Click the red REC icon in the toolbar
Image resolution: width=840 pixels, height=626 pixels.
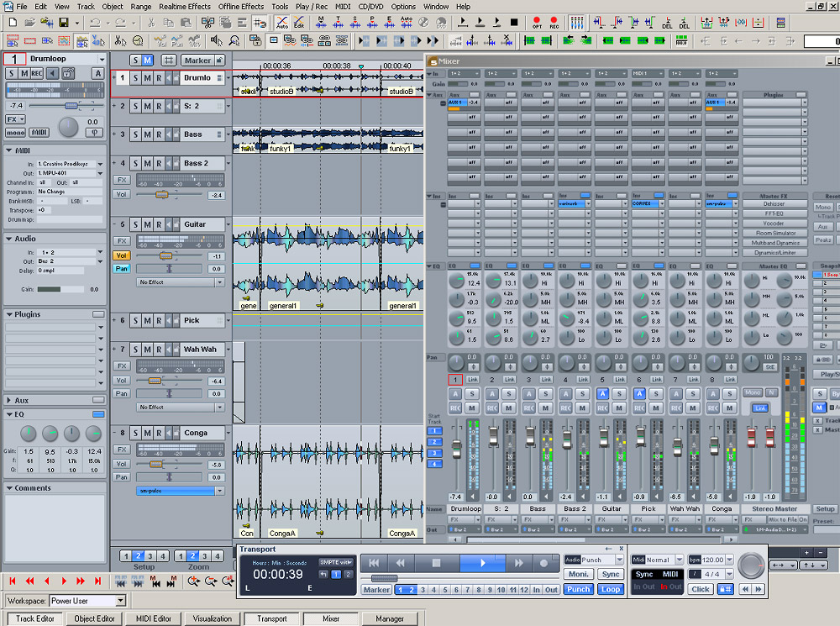pyautogui.click(x=554, y=23)
